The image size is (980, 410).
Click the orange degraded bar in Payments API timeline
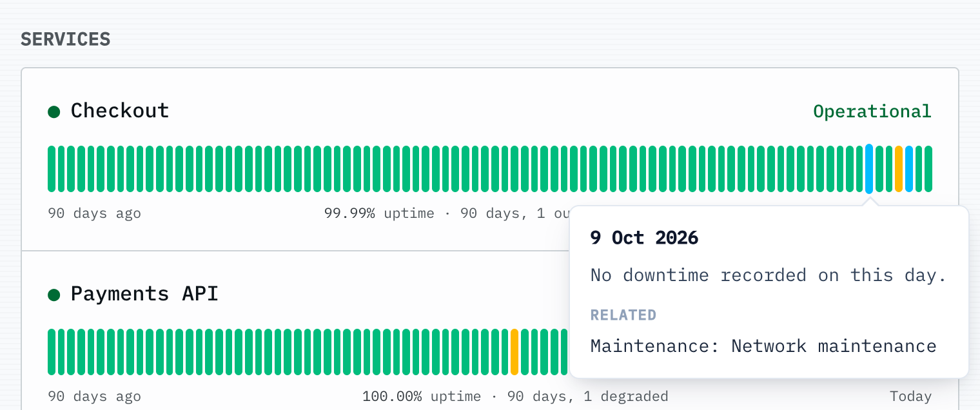coord(514,352)
